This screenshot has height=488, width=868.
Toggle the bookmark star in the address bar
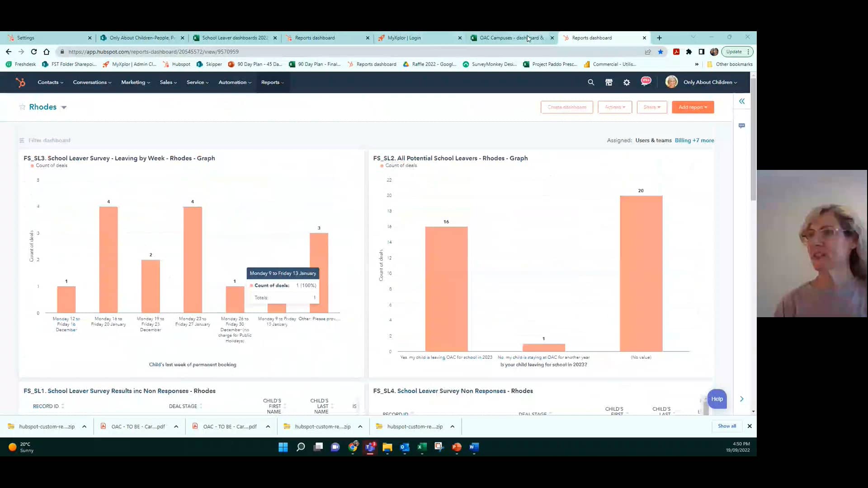(x=661, y=52)
